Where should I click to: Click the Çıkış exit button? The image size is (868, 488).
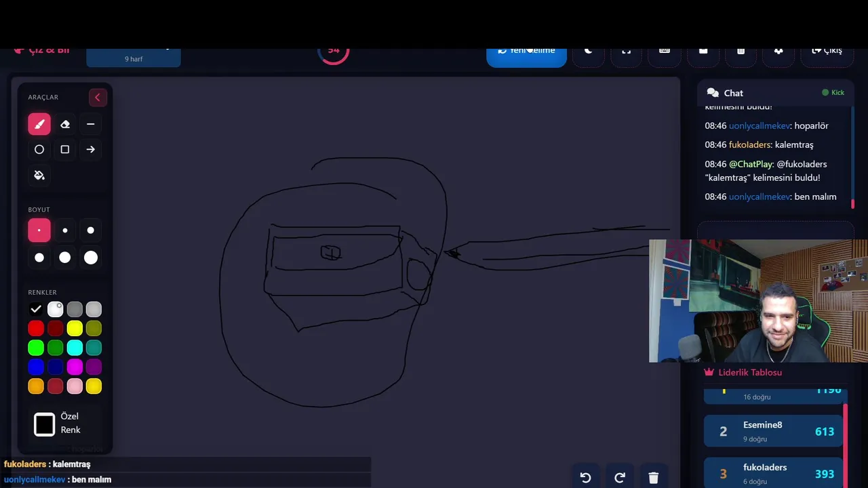click(827, 57)
